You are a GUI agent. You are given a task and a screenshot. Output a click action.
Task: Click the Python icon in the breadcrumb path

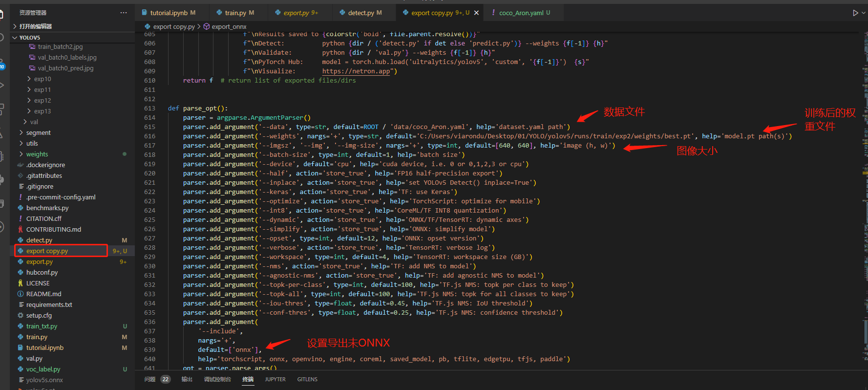(148, 26)
